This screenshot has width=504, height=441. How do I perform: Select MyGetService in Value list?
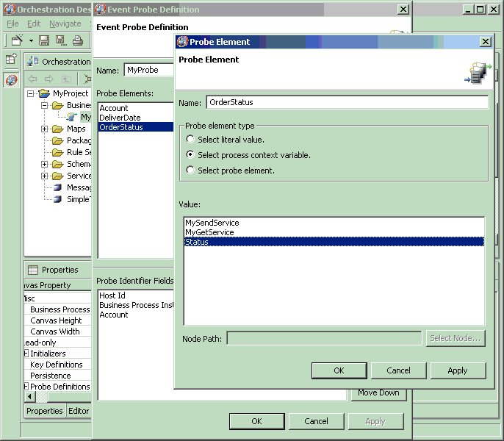click(x=334, y=232)
